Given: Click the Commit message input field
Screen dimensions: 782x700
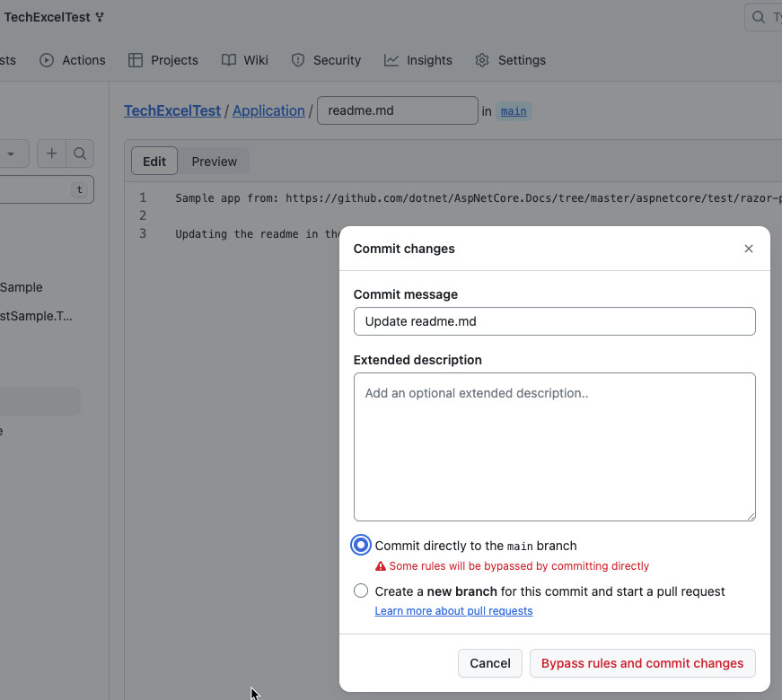Looking at the screenshot, I should [554, 321].
